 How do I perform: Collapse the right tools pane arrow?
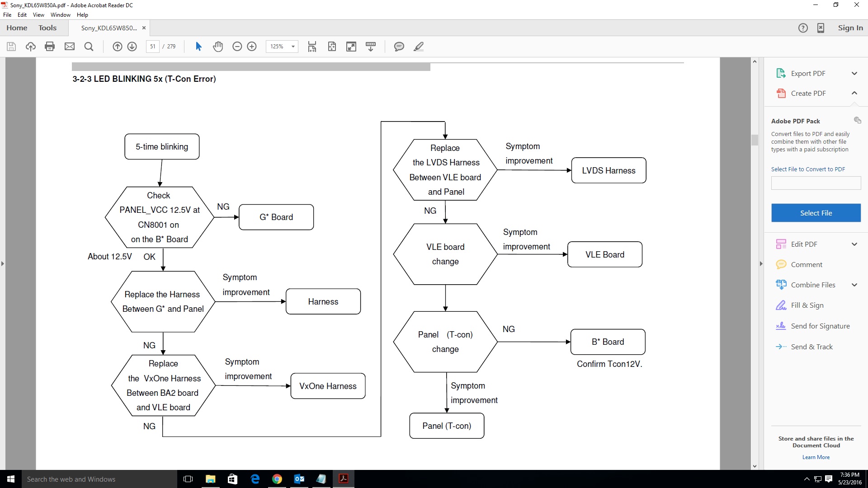coord(761,263)
